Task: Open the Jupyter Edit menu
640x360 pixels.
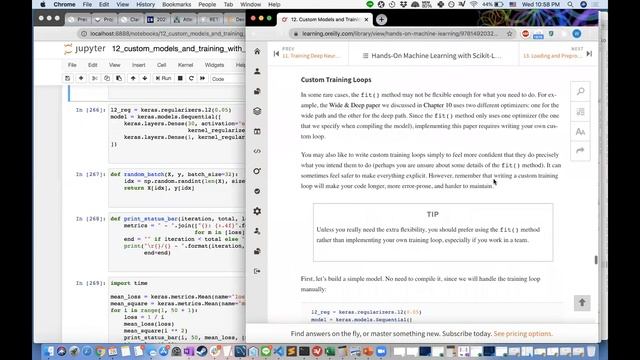Action: point(93,65)
